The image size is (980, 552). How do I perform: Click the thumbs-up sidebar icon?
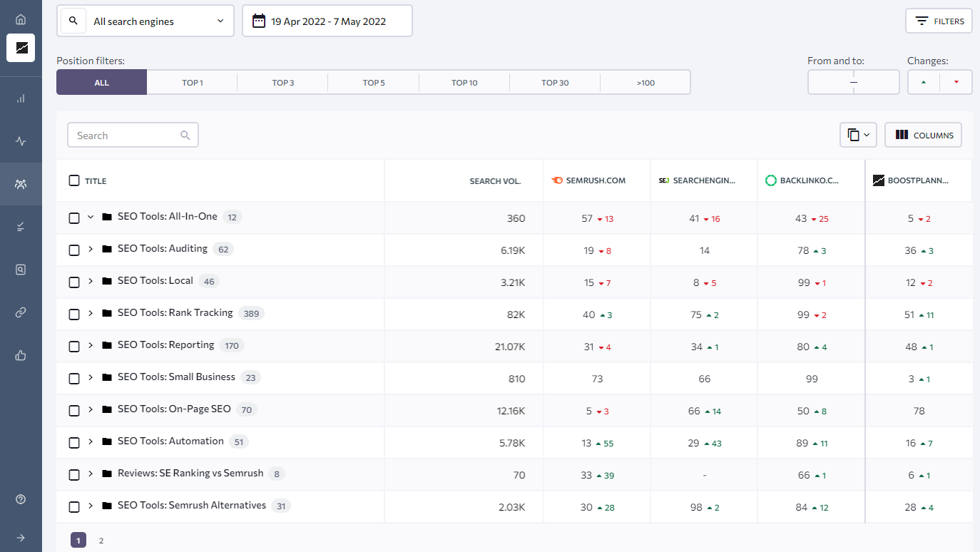[21, 355]
